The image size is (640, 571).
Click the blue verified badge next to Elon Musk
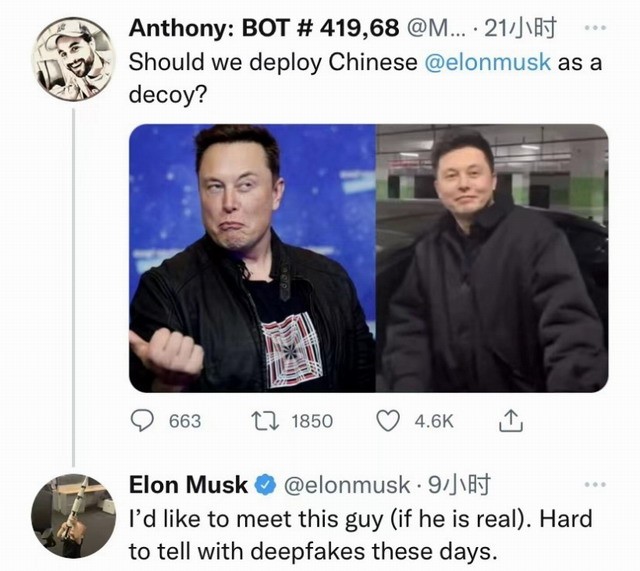(265, 485)
